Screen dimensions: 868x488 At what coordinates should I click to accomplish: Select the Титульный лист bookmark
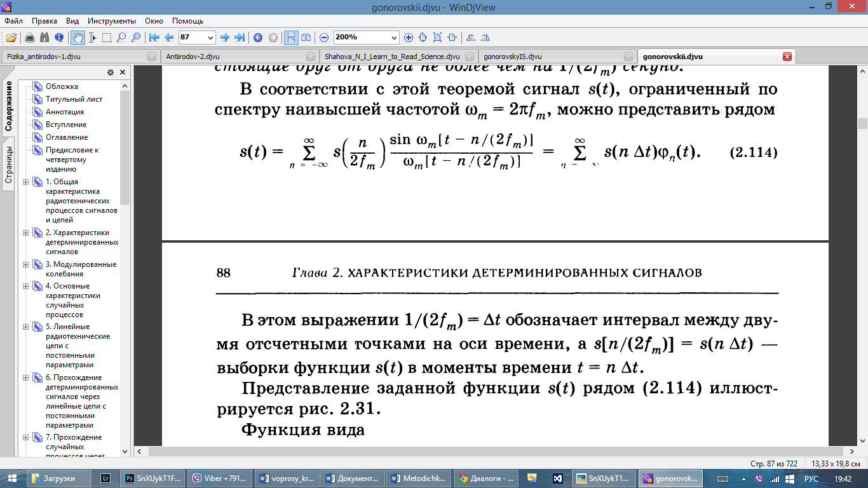(74, 99)
